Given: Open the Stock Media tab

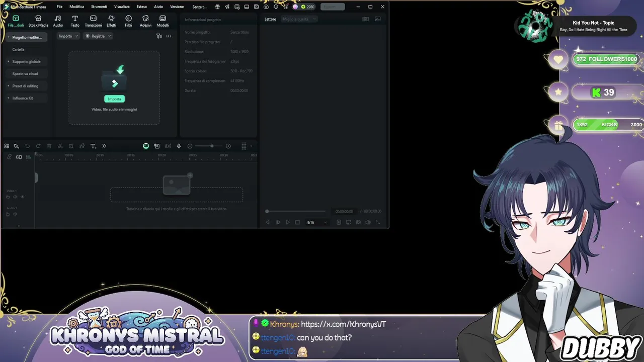Looking at the screenshot, I should point(38,21).
